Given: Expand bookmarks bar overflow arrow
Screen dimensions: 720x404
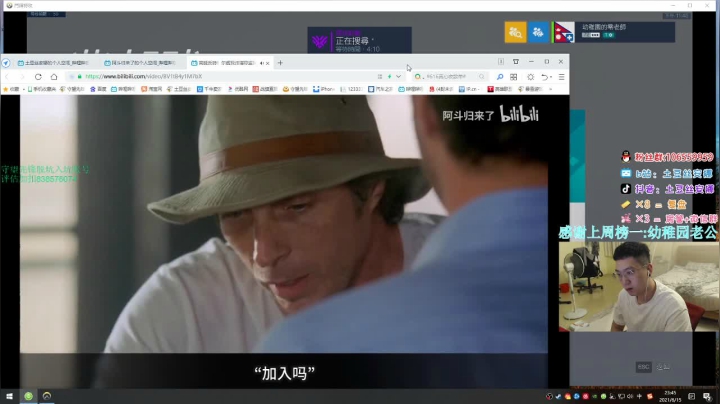Looking at the screenshot, I should (x=551, y=89).
